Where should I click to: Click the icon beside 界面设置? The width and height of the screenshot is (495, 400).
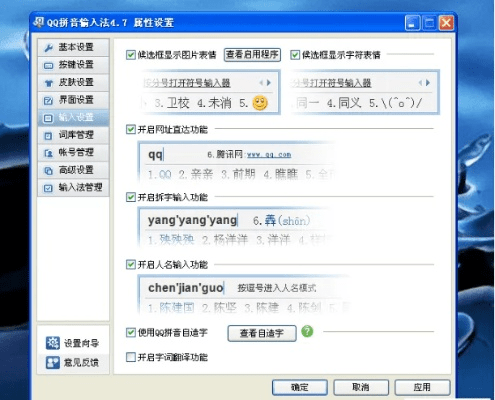coord(49,100)
